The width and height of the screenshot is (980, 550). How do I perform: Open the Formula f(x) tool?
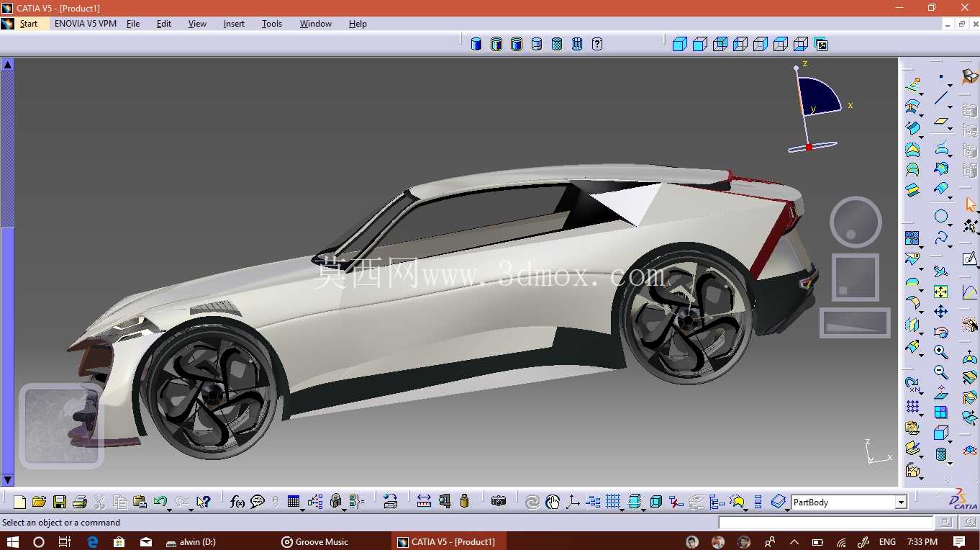237,502
